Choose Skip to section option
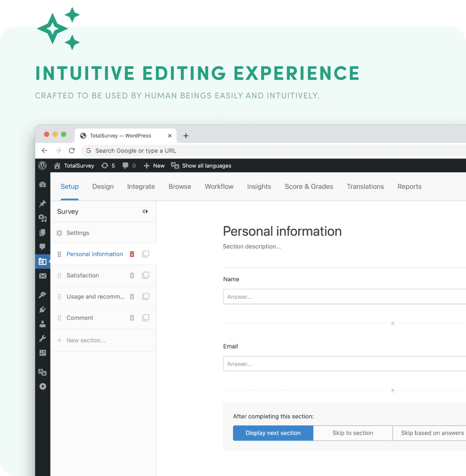 [353, 433]
